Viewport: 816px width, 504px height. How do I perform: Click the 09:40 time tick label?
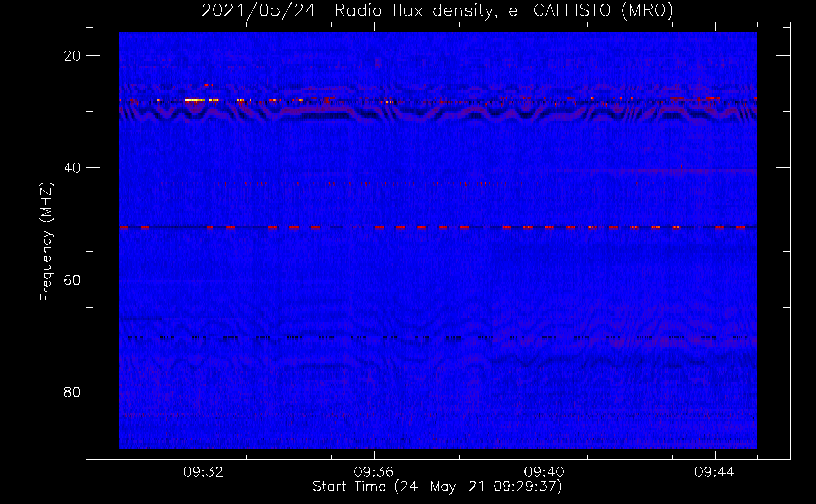pos(545,472)
